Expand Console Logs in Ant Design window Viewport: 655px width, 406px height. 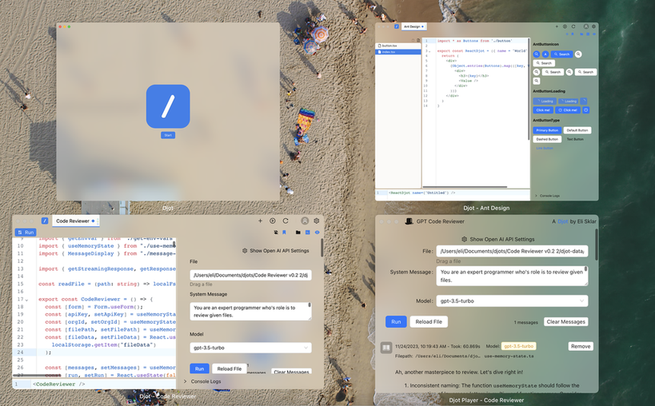pyautogui.click(x=548, y=195)
